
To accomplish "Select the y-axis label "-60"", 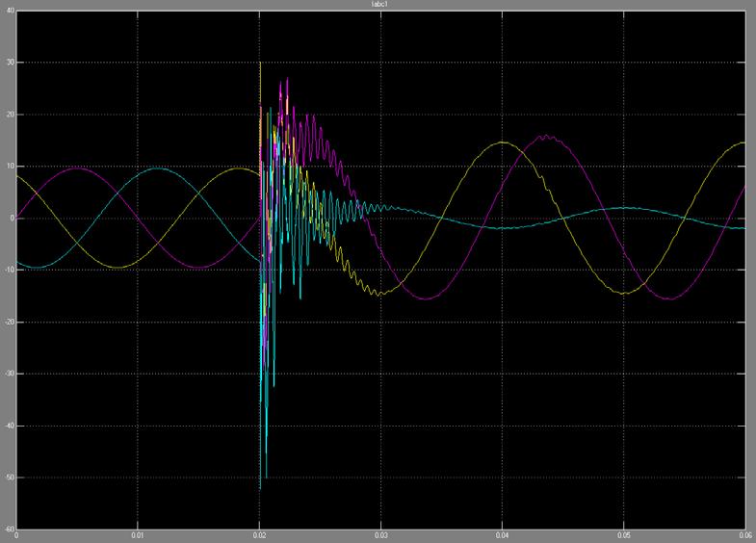I will tap(10, 529).
